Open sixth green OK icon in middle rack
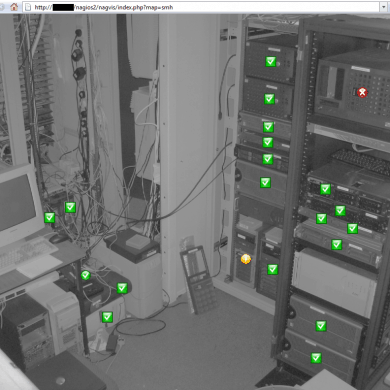Image resolution: width=390 pixels, height=390 pixels. (265, 182)
